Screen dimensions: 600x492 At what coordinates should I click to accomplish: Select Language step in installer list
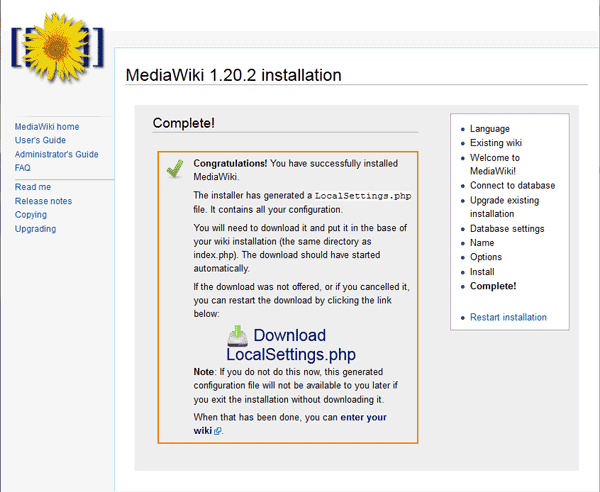[x=490, y=129]
